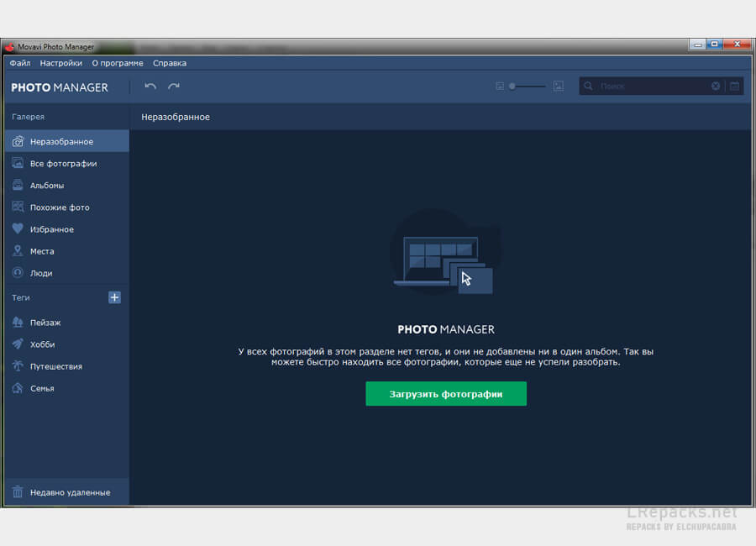The height and width of the screenshot is (546, 756).
Task: Select the Альбомы label
Action: tap(47, 185)
